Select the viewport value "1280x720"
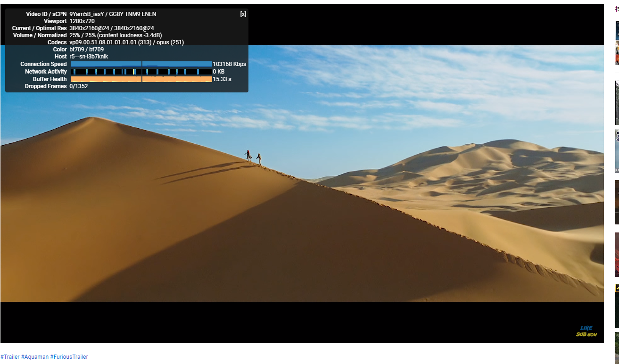Screen dimensions: 619x364 [x=82, y=21]
